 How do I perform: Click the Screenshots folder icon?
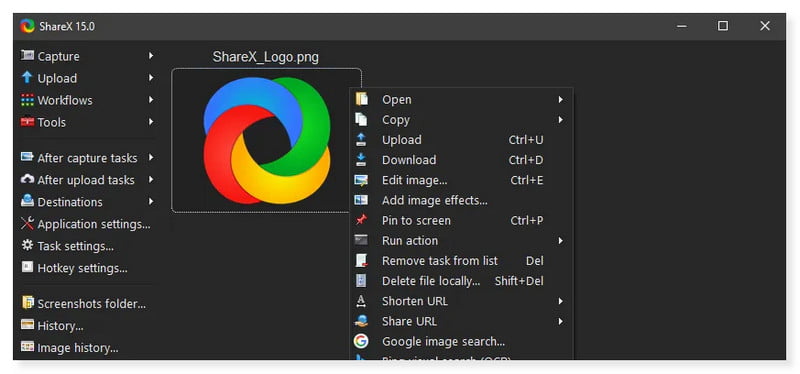27,303
